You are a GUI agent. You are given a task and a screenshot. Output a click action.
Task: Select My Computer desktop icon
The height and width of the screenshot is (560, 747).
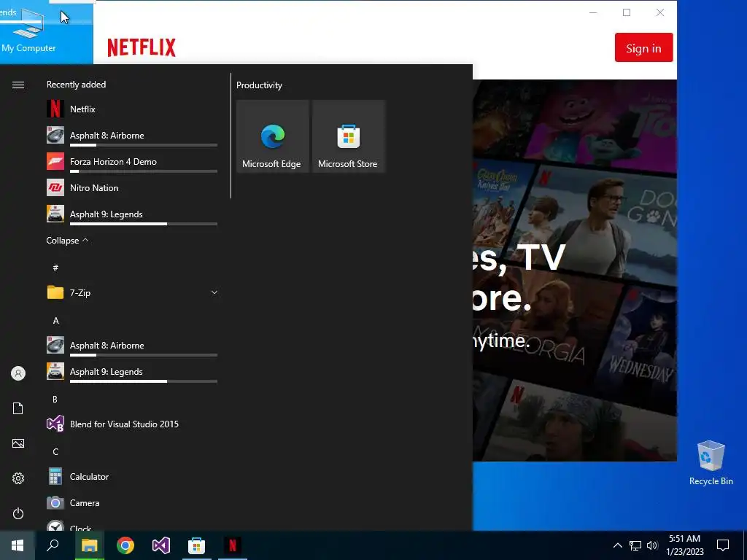28,29
